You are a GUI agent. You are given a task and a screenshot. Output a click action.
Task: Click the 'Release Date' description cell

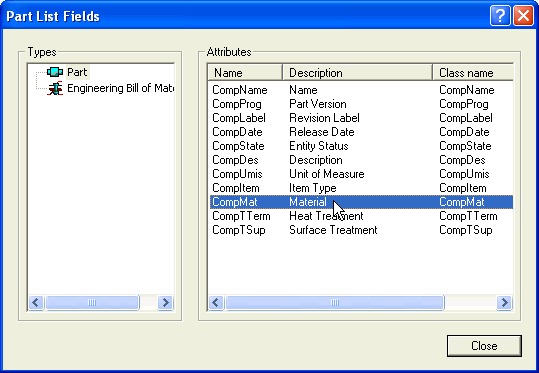(x=322, y=132)
